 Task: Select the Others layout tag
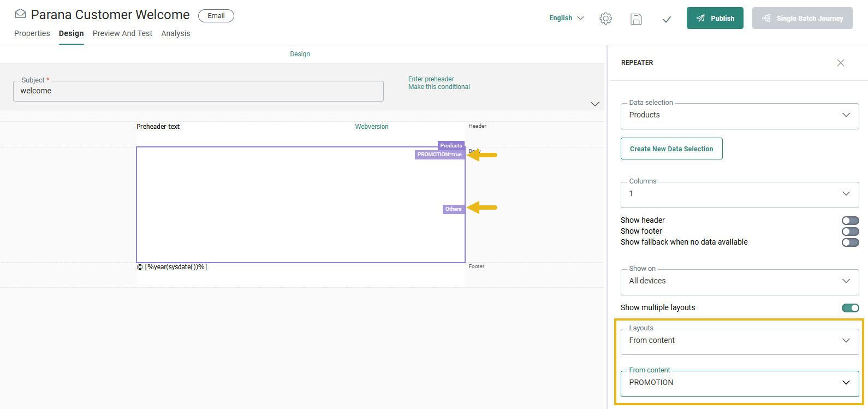(x=453, y=209)
